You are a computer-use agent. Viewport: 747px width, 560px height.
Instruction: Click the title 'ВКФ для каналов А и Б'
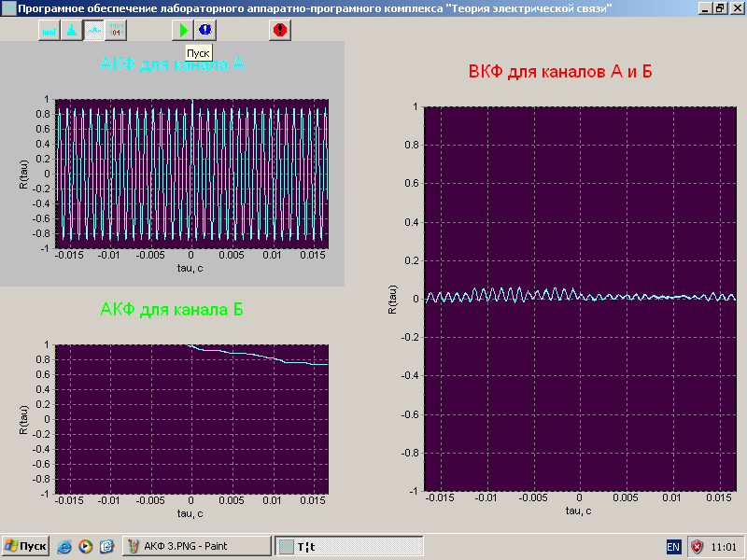[x=560, y=72]
